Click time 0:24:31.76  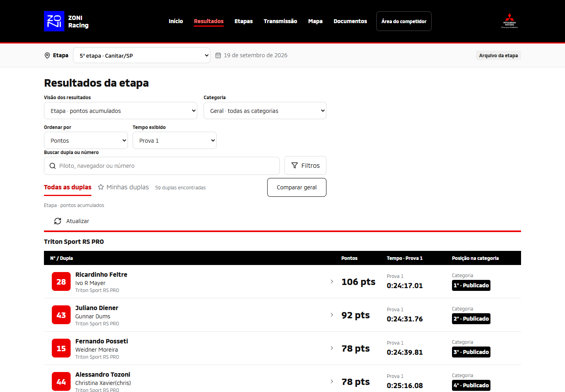[405, 319]
